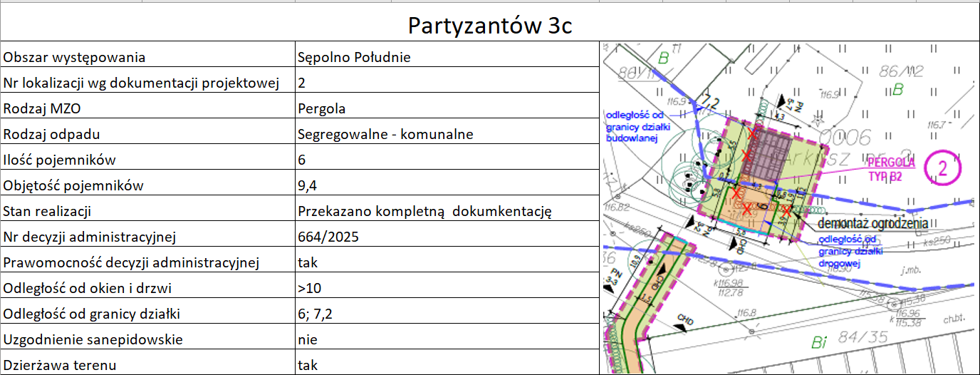
Task: Select the Obszar występowania label cell
Action: point(147,57)
